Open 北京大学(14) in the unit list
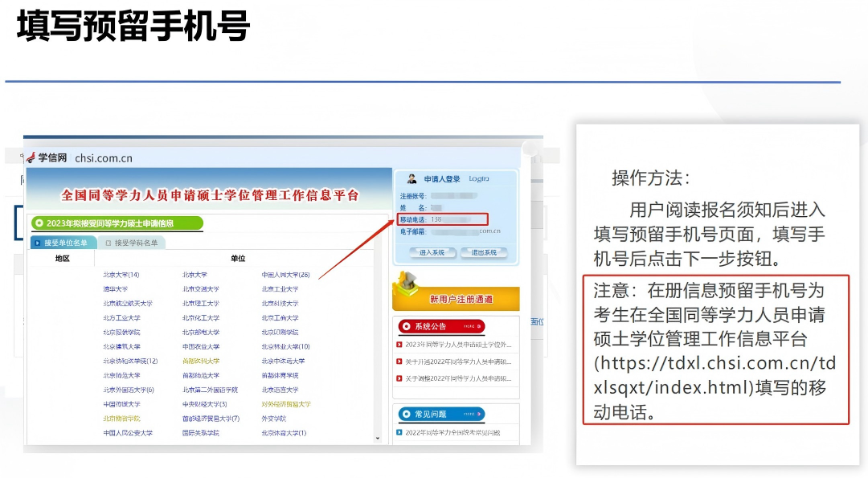Screen dimensions: 868x478 point(121,275)
